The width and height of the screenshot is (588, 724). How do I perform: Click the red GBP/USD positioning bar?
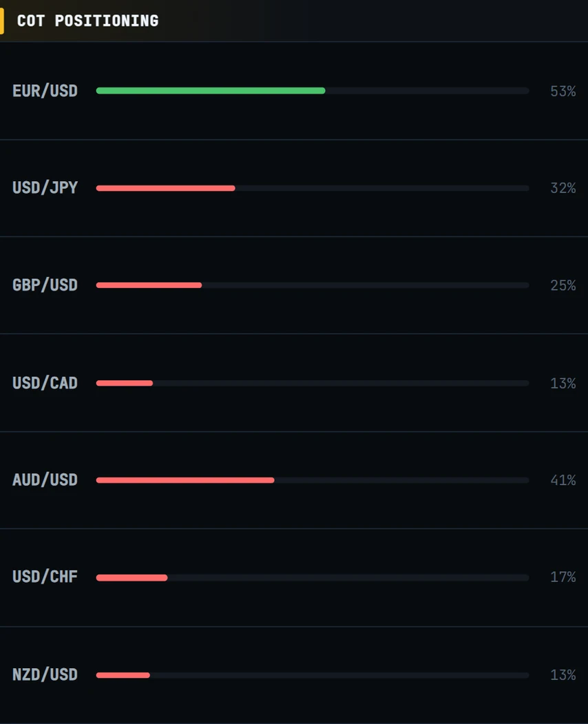point(149,285)
